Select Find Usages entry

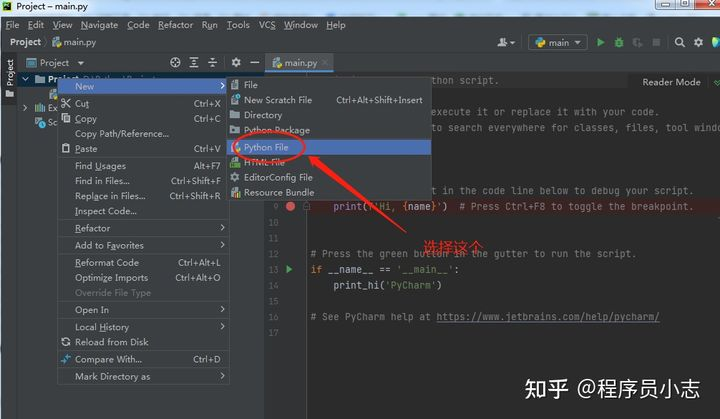tap(143, 166)
